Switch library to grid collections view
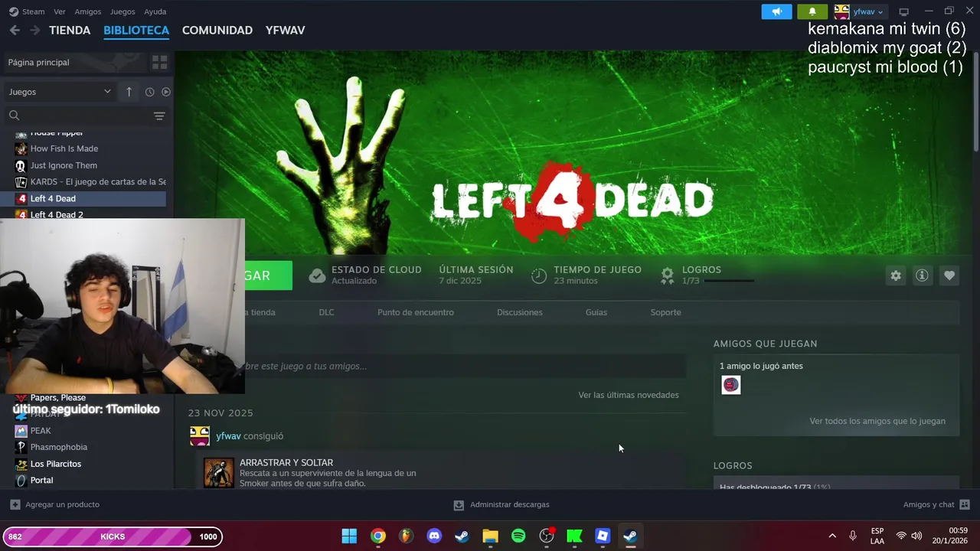980x551 pixels. (x=159, y=62)
